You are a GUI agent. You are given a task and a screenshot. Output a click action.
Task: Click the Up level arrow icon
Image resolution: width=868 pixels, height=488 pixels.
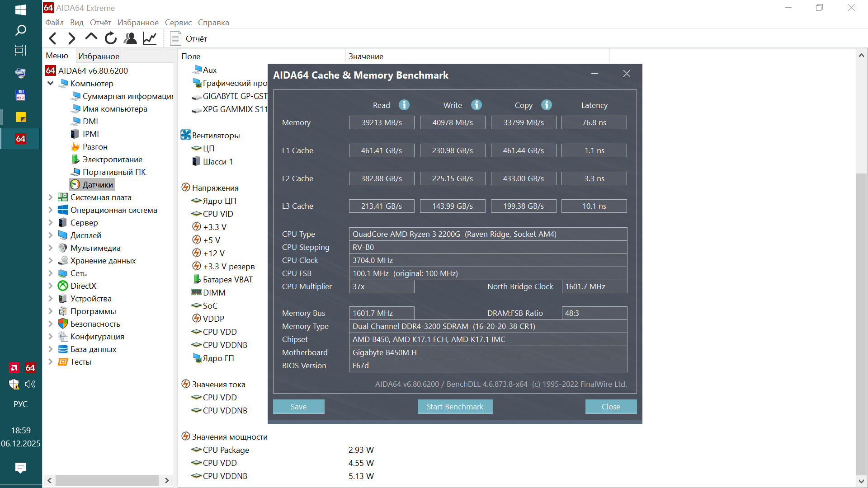click(x=91, y=38)
